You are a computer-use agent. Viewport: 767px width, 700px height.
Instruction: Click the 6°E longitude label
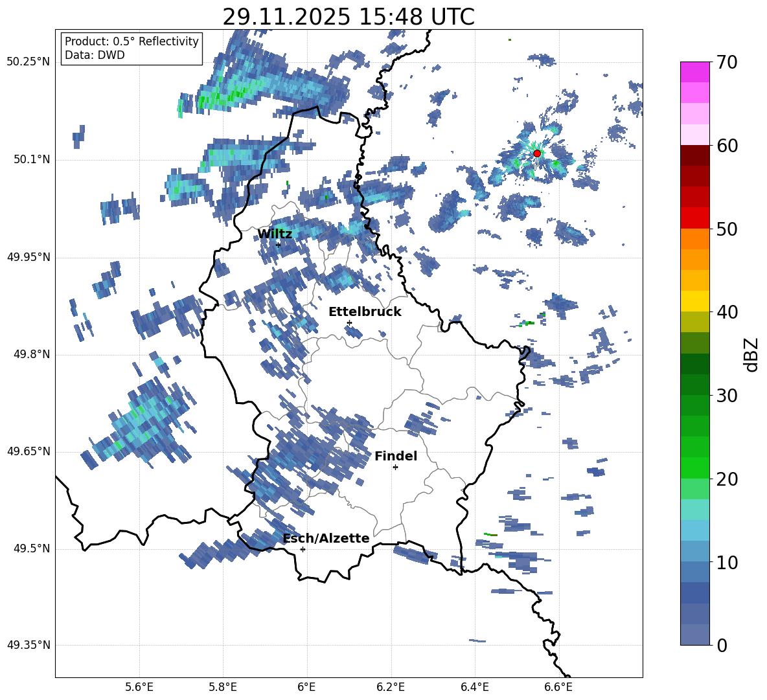[x=306, y=688]
